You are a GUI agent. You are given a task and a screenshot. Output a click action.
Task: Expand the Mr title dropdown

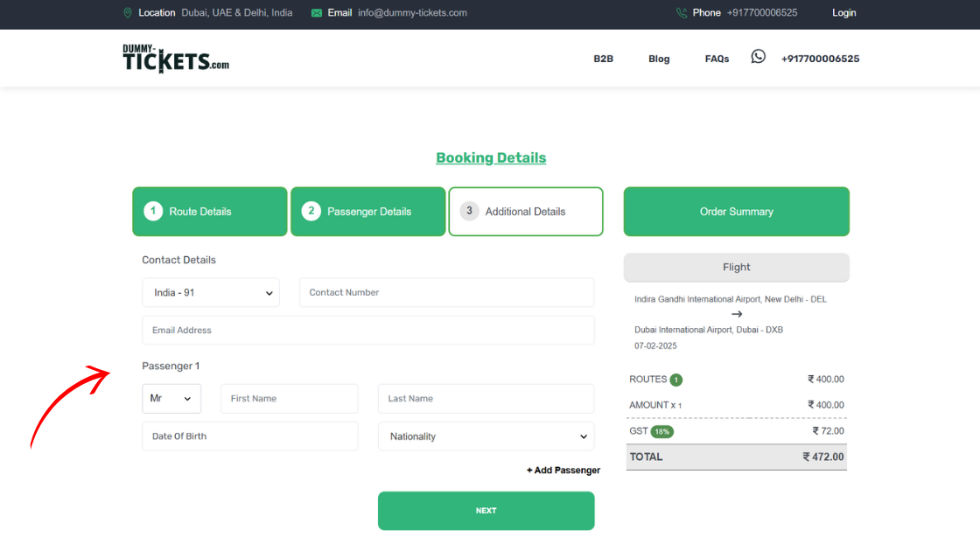(x=171, y=399)
